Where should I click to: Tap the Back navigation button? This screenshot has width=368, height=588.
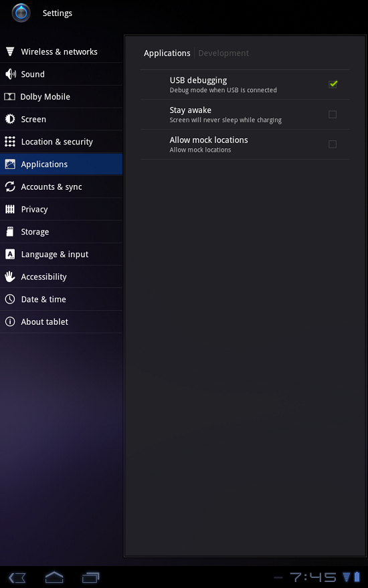coord(17,577)
